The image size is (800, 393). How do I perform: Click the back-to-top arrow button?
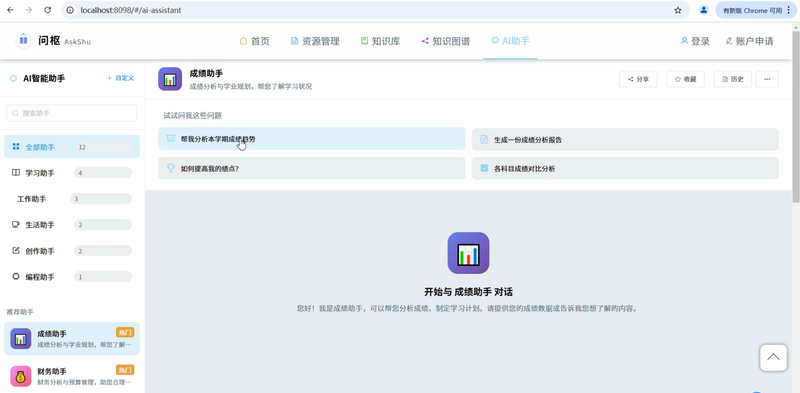773,357
